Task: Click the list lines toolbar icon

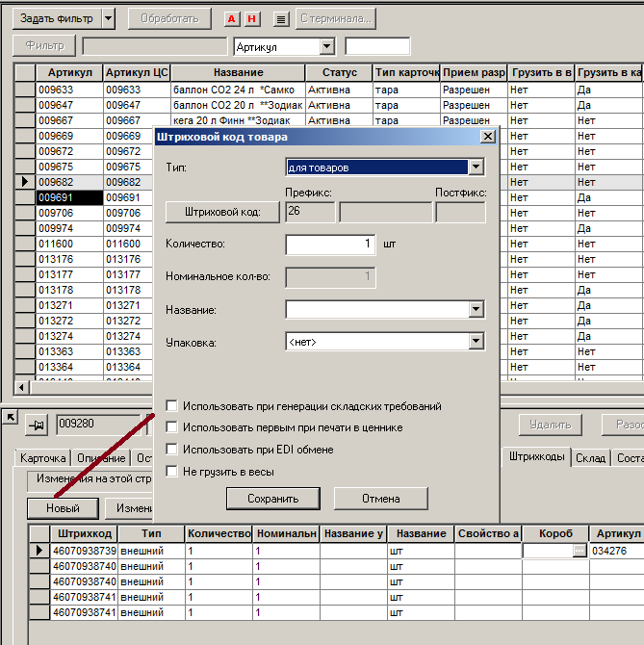Action: coord(281,19)
